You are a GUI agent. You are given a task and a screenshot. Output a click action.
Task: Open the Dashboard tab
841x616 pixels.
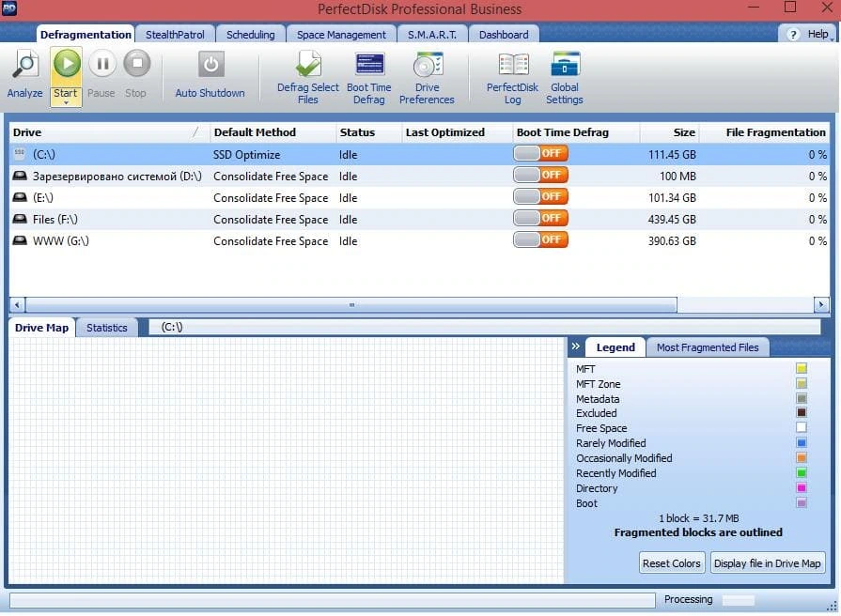coord(504,35)
